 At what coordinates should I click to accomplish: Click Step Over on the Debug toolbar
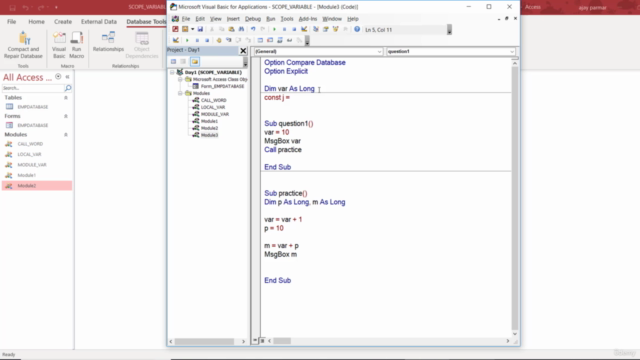[x=238, y=40]
